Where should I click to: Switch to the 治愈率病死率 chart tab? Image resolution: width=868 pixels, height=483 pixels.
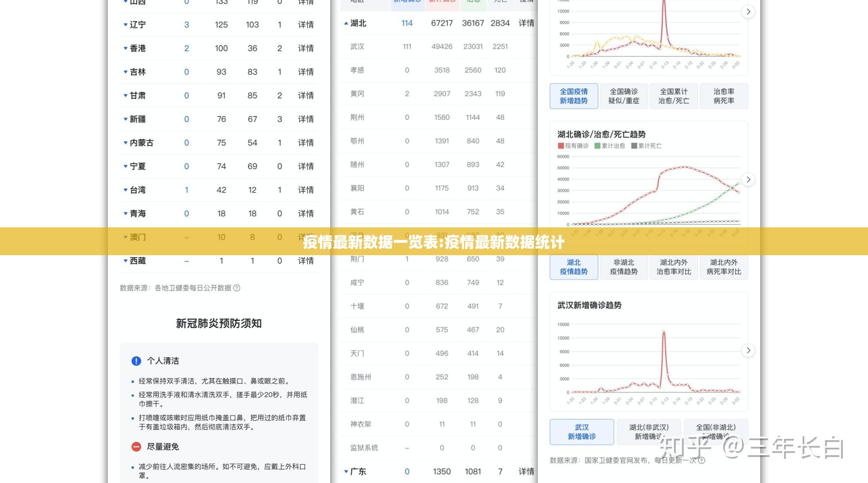pos(724,96)
